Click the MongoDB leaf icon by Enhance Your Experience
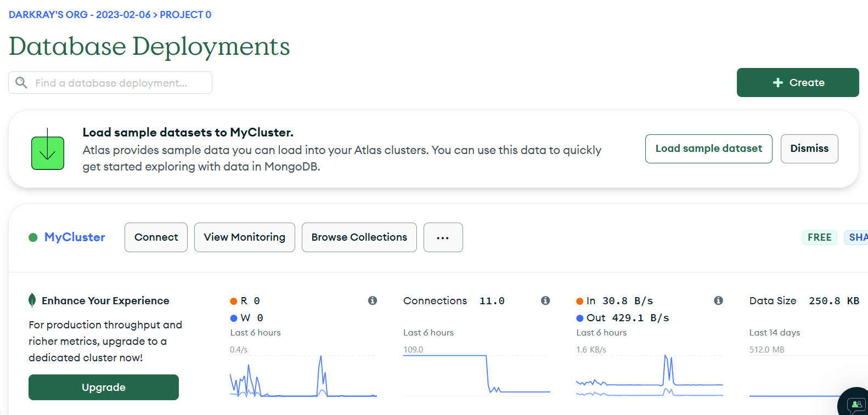The height and width of the screenshot is (415, 868). tap(32, 300)
